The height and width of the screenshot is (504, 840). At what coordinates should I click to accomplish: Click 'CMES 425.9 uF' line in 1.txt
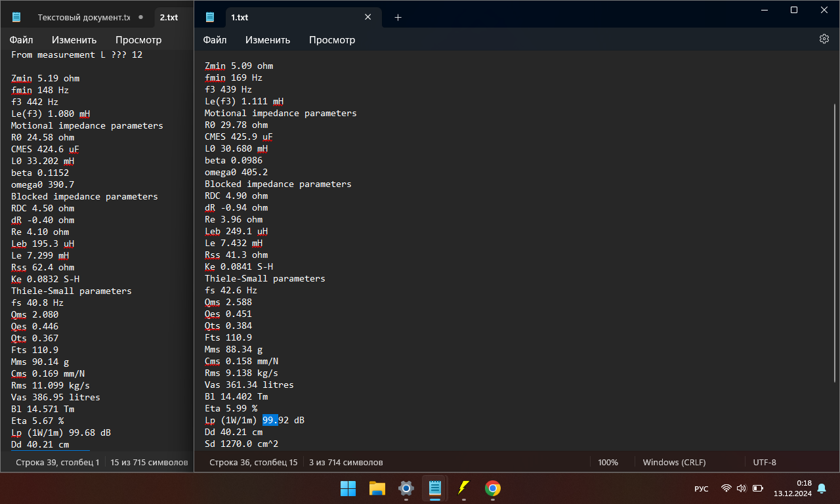pyautogui.click(x=239, y=136)
